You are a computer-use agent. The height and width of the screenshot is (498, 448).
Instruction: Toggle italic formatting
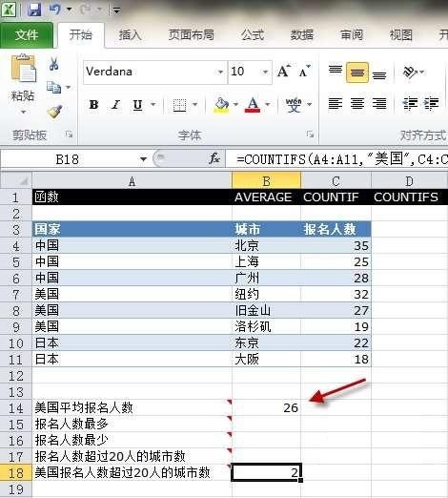pos(115,105)
